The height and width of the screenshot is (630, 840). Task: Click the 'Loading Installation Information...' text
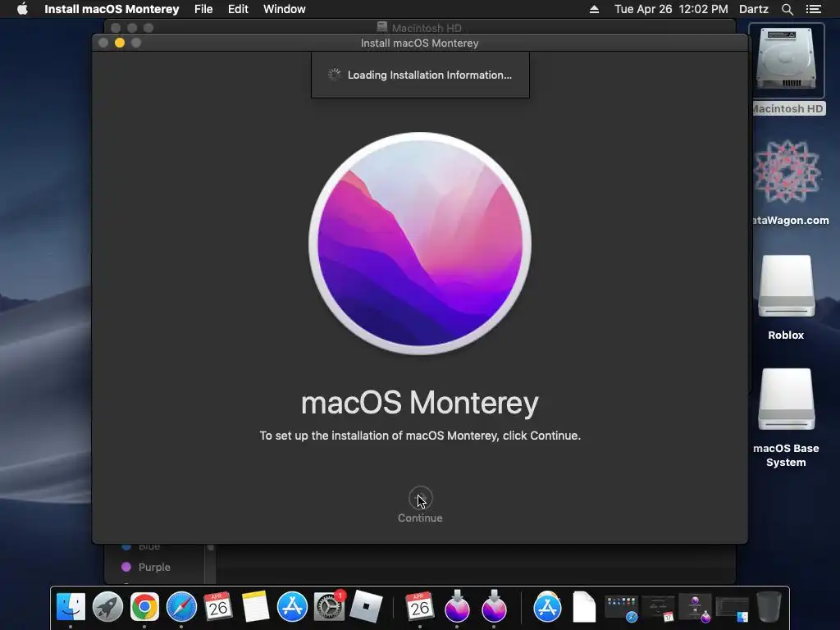click(x=430, y=75)
